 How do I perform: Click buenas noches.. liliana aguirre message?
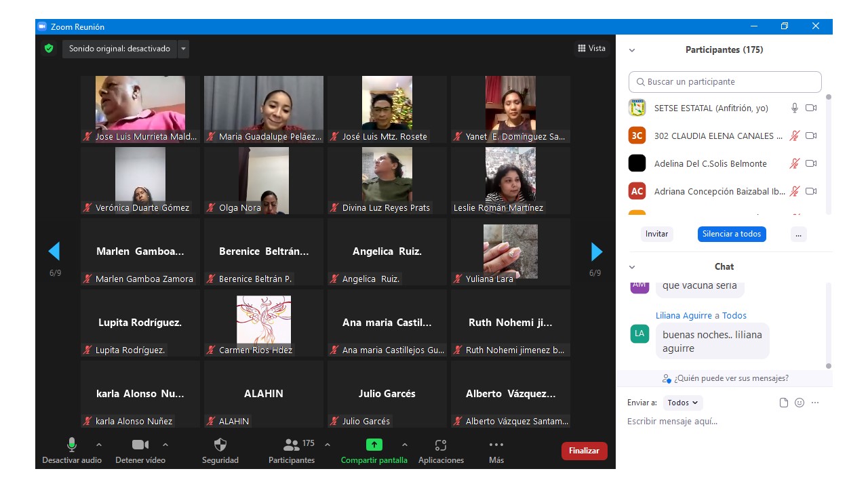(x=712, y=341)
